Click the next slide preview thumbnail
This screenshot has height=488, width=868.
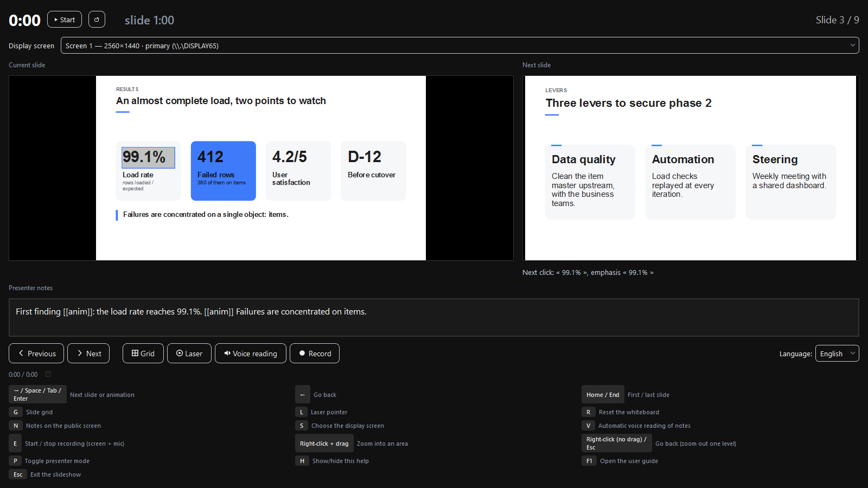click(691, 168)
